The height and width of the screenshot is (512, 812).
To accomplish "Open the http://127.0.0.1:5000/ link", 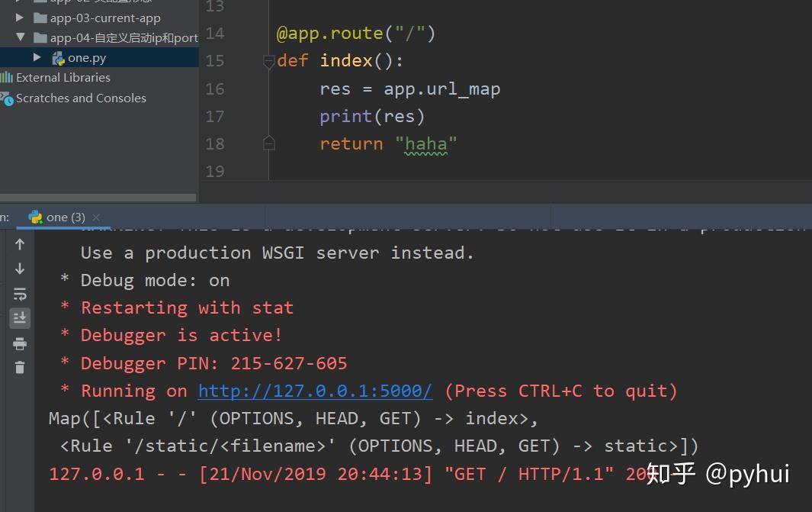I will 315,391.
